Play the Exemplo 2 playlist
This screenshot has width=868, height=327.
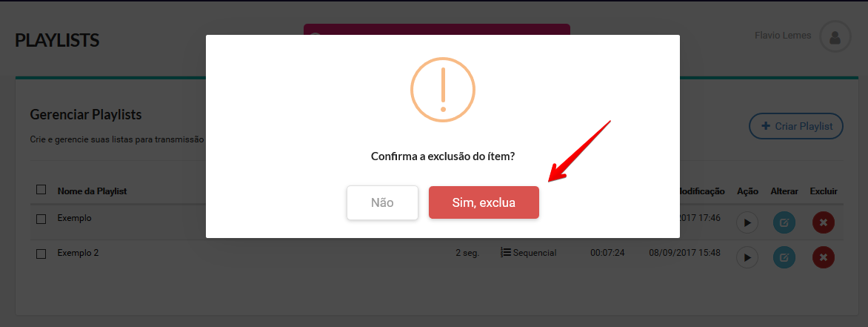point(747,257)
